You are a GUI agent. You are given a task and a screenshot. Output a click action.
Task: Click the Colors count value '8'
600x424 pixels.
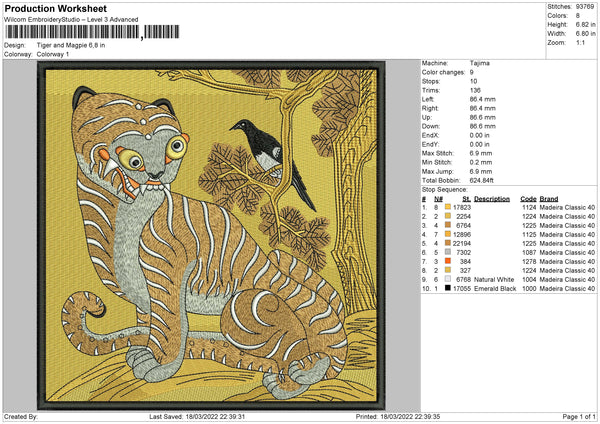click(578, 16)
